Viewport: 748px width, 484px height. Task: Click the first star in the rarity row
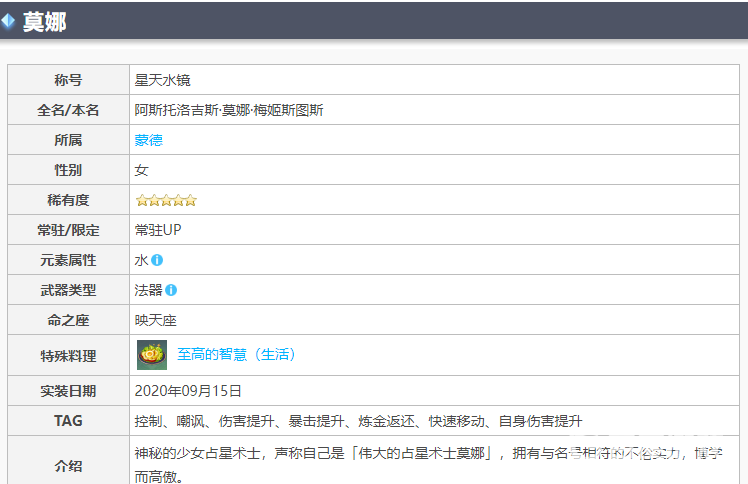pyautogui.click(x=142, y=200)
